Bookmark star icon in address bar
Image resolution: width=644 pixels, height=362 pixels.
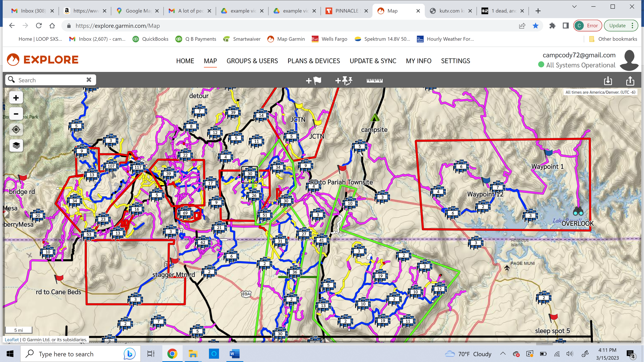coord(536,25)
